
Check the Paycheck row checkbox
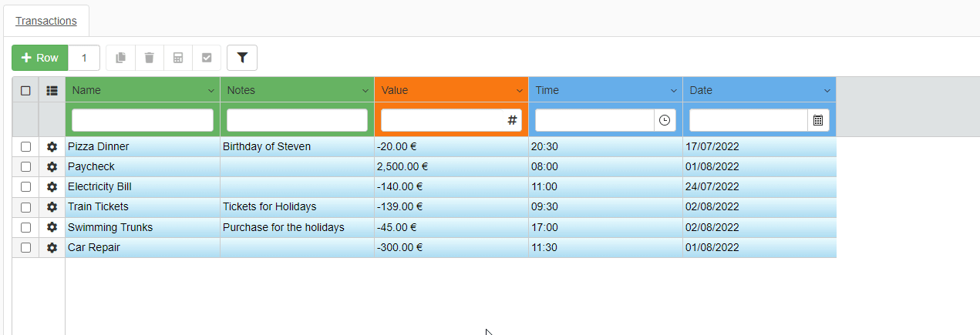25,166
